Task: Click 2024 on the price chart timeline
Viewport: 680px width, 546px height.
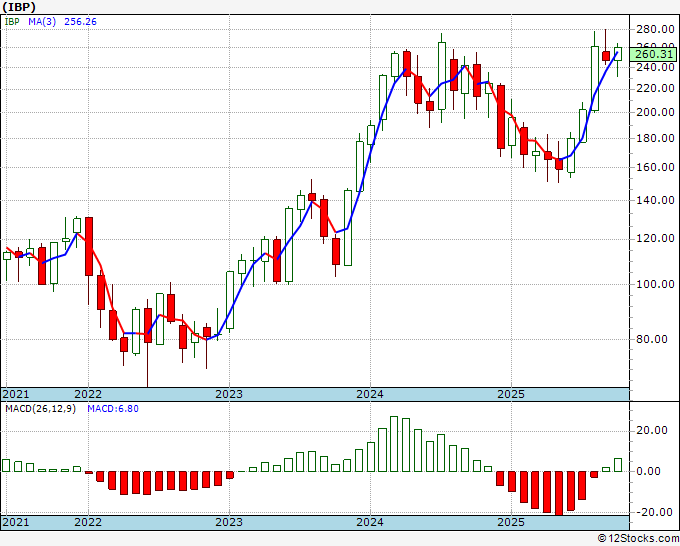Action: click(x=370, y=394)
